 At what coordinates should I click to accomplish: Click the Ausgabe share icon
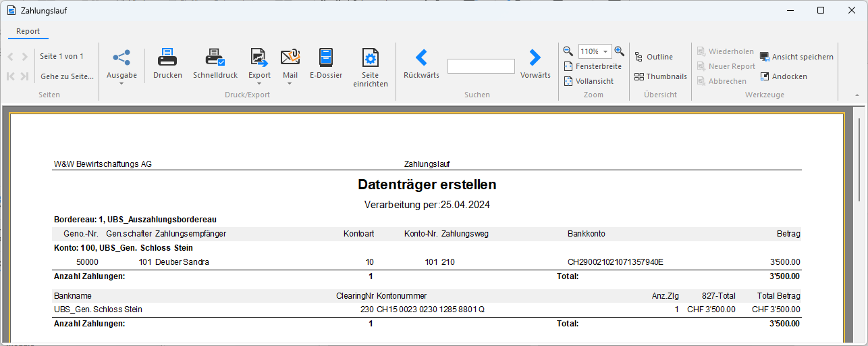pos(121,57)
